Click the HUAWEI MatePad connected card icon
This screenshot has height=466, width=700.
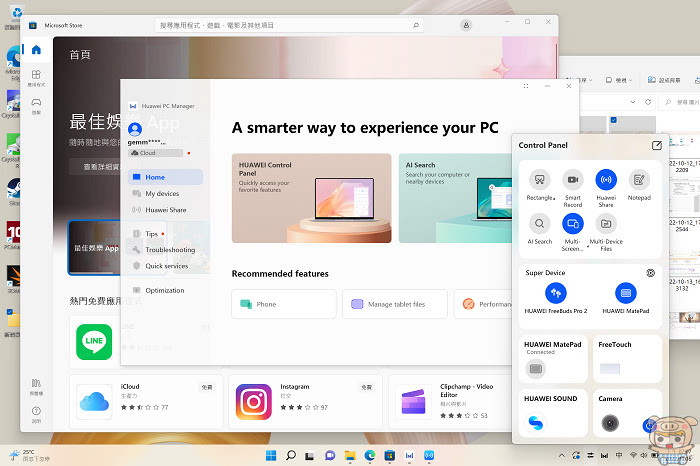pos(535,369)
